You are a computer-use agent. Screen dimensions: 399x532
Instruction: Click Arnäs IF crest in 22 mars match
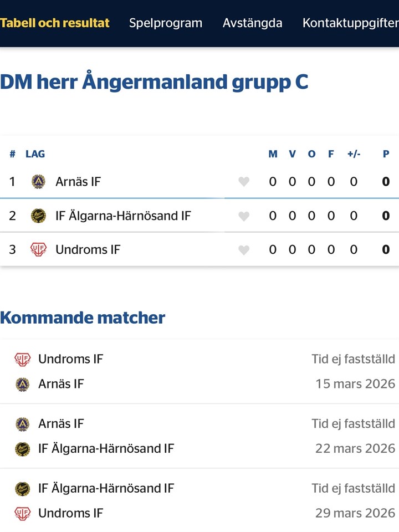click(22, 424)
